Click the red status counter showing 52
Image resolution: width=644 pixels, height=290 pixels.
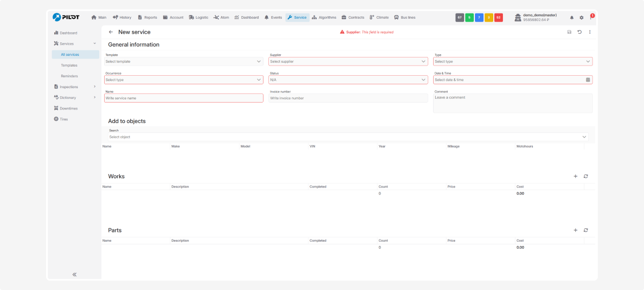coord(499,17)
